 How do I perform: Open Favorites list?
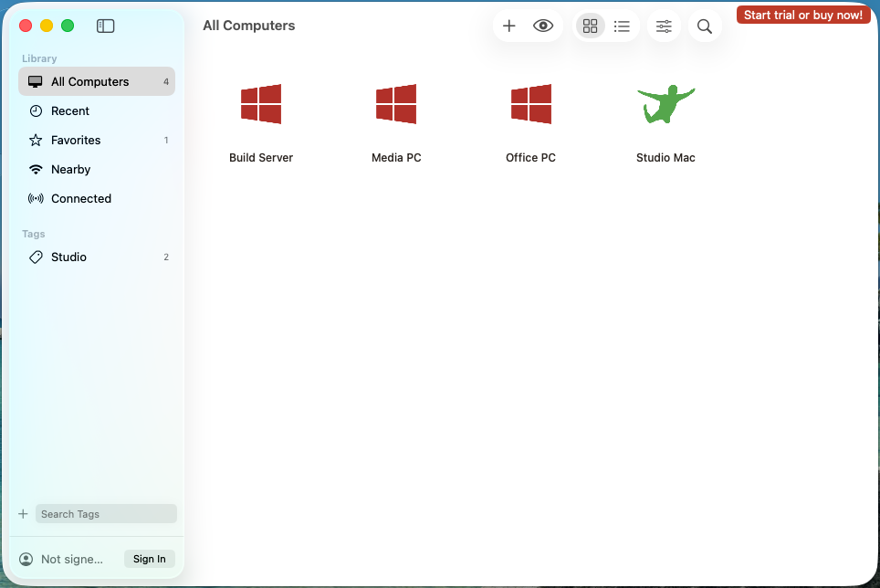tap(97, 141)
